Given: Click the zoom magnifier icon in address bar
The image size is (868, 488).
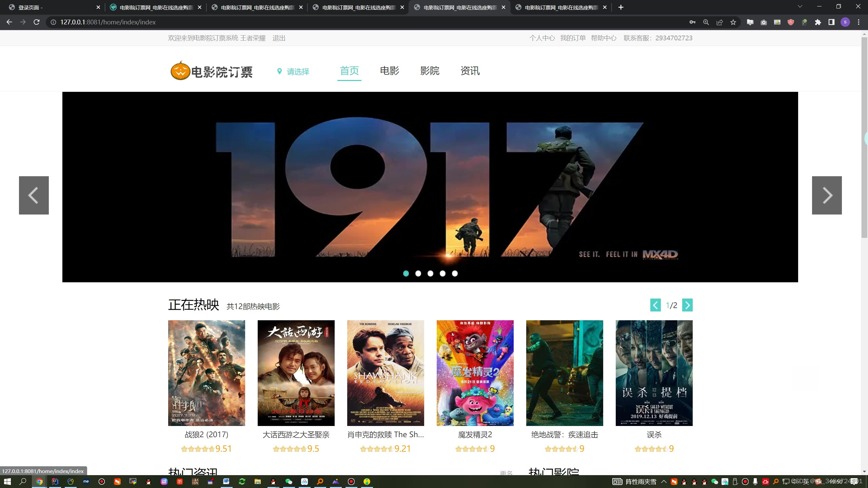Looking at the screenshot, I should click(x=706, y=22).
